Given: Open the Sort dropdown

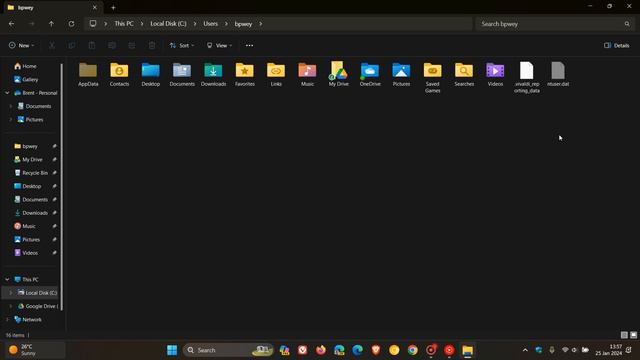Looking at the screenshot, I should (x=182, y=45).
